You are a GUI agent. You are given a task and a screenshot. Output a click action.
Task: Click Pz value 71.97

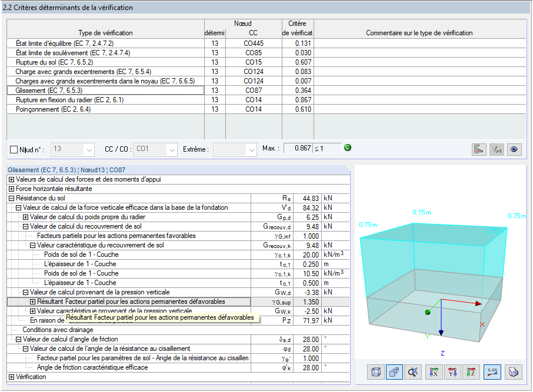[x=307, y=320]
